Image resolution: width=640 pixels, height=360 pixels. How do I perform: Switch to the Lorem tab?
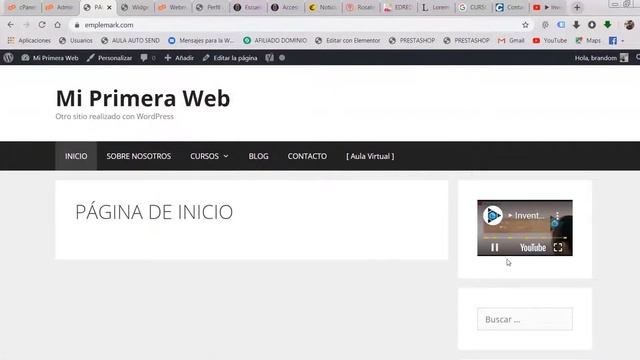pos(436,7)
